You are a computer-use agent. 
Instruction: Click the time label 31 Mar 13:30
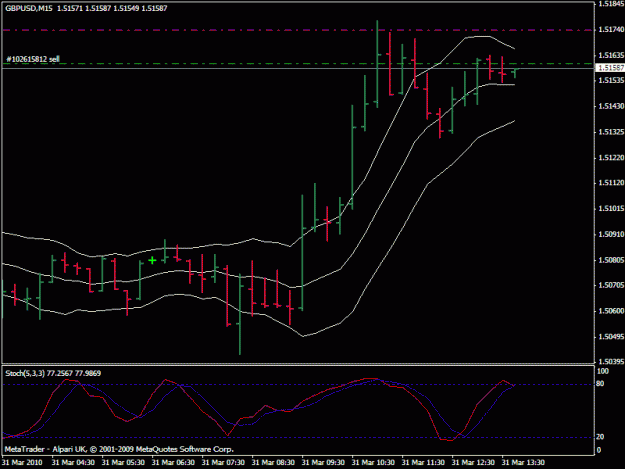tap(523, 463)
